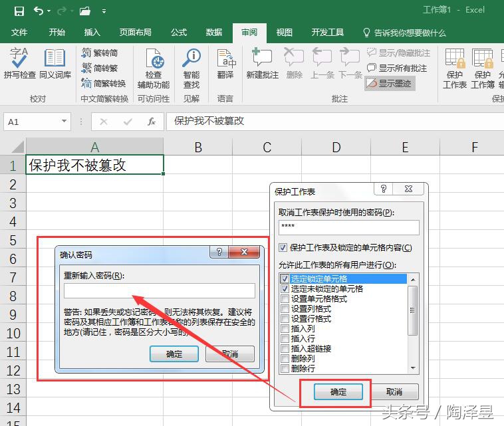Click 取消 in 保护工作表 dialog

394,391
